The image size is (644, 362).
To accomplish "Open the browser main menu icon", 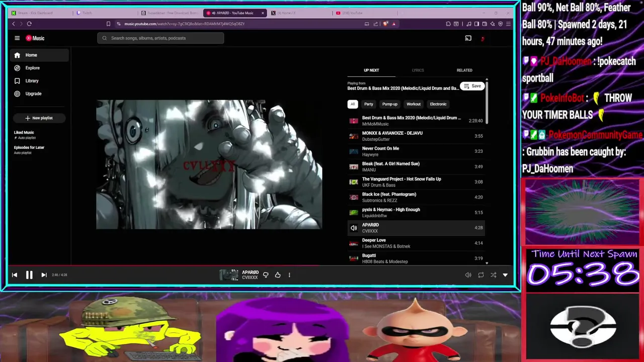I will (508, 24).
